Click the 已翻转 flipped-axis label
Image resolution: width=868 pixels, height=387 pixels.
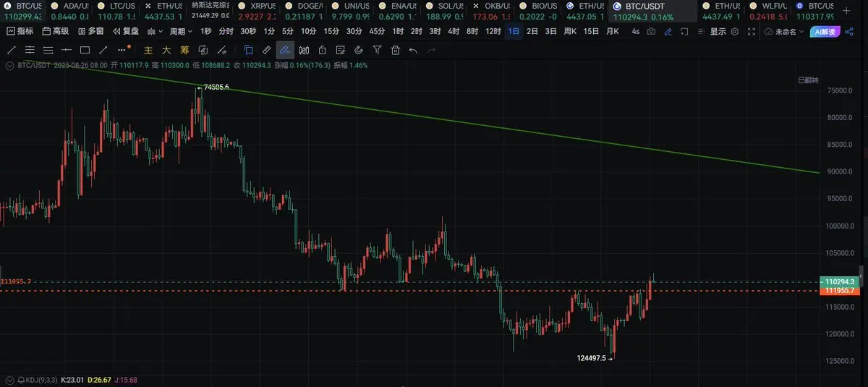(808, 80)
